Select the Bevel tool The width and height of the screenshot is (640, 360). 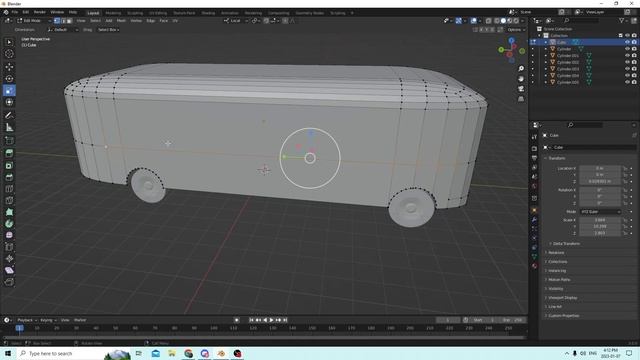coord(9,177)
